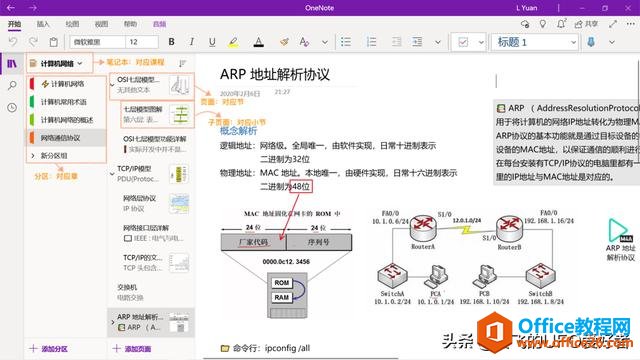The image size is (640, 360).
Task: Click 添加分区 add section button
Action: pos(49,349)
